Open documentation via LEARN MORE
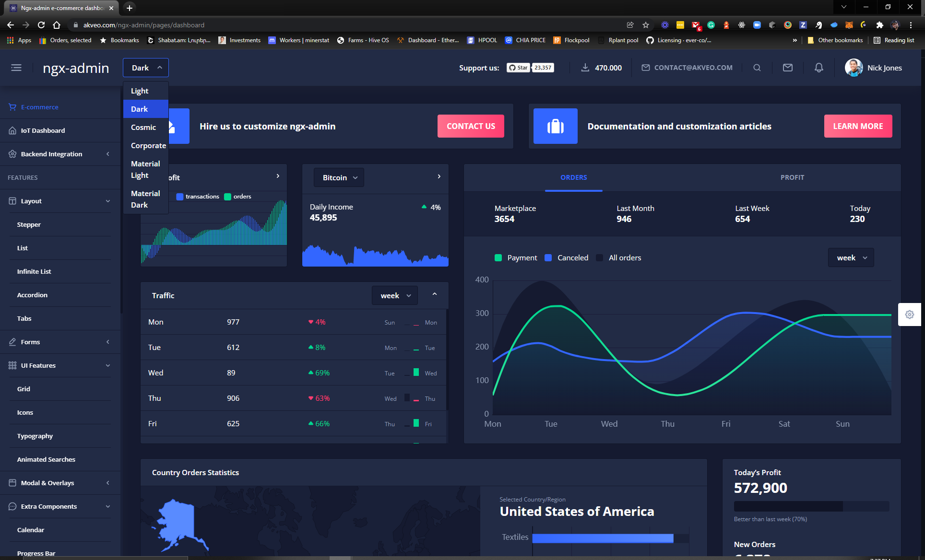Screen dimensions: 925x560 (858, 126)
